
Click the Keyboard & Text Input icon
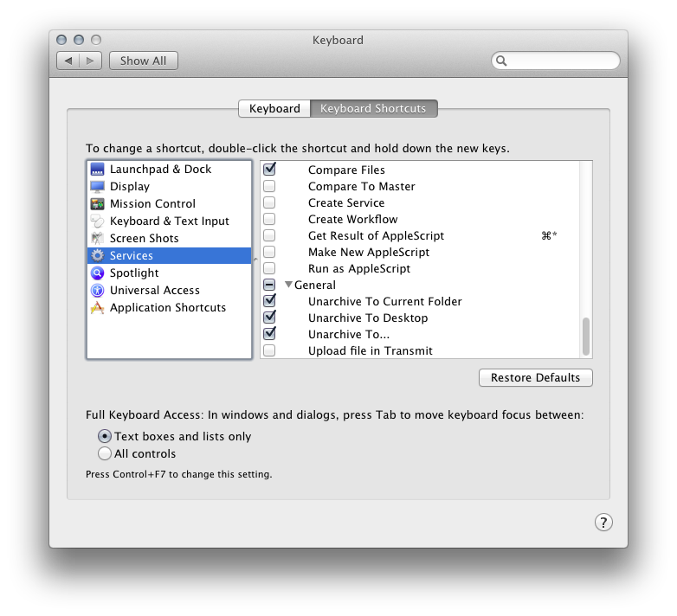pos(97,221)
